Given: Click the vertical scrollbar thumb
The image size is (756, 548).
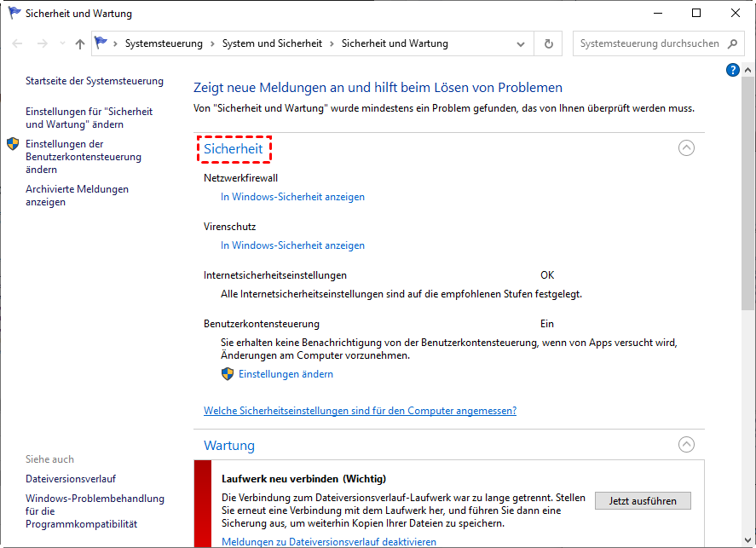Looking at the screenshot, I should pyautogui.click(x=747, y=193).
